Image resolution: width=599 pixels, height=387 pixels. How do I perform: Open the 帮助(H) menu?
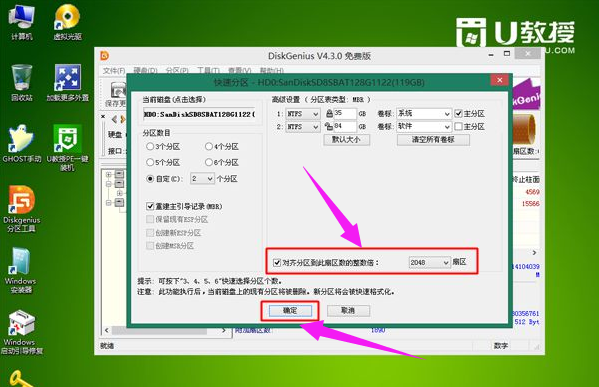click(272, 71)
